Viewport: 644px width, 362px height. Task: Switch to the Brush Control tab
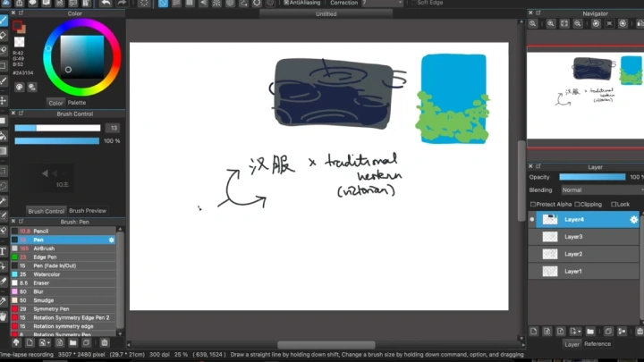[46, 211]
